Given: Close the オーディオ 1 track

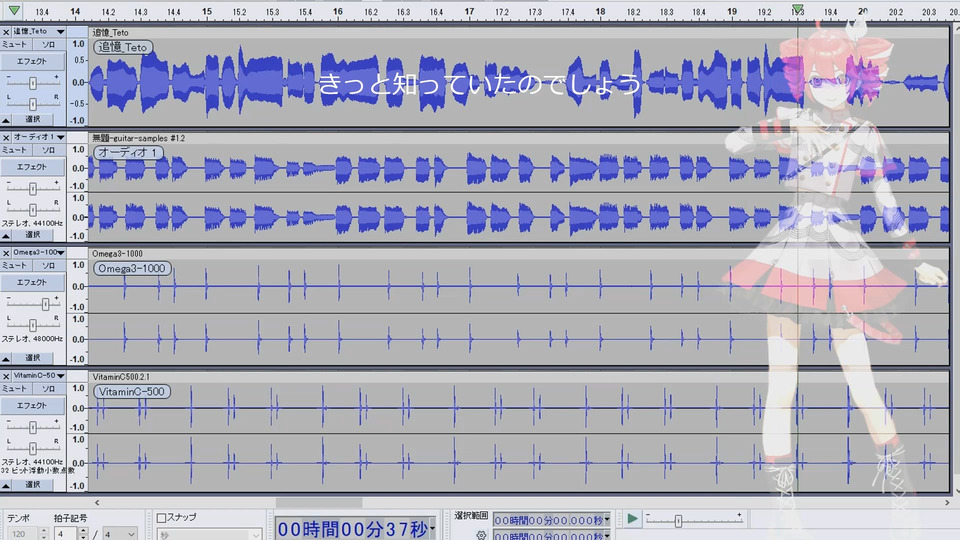Looking at the screenshot, I should click(6, 138).
